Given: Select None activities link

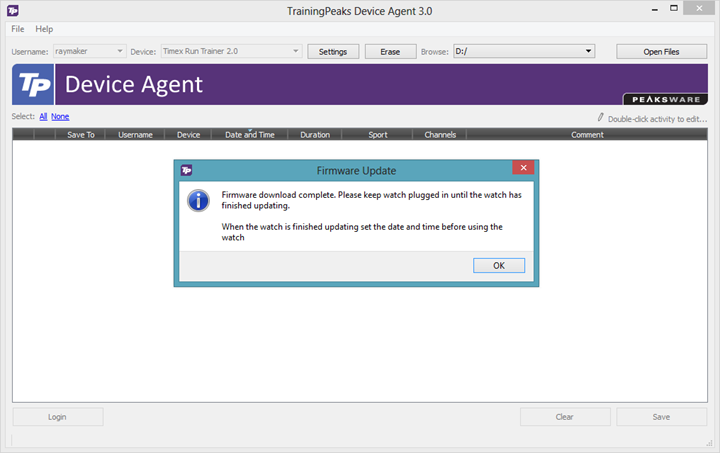Looking at the screenshot, I should click(60, 117).
